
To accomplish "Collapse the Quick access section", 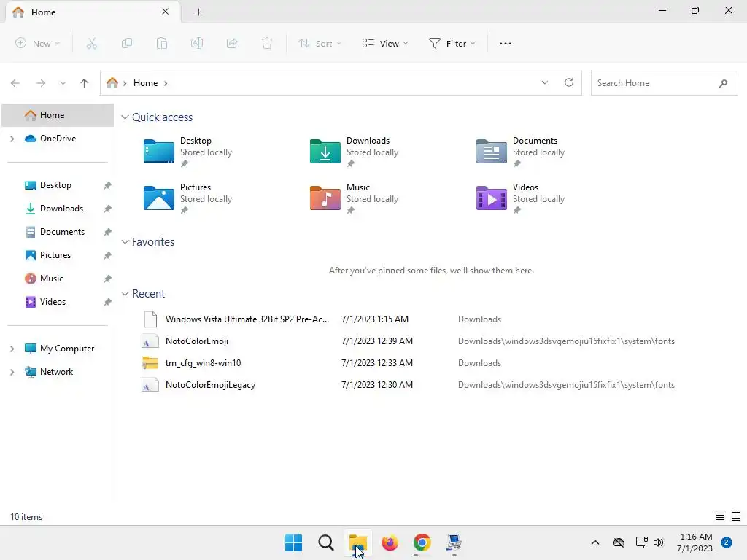I will (x=125, y=117).
